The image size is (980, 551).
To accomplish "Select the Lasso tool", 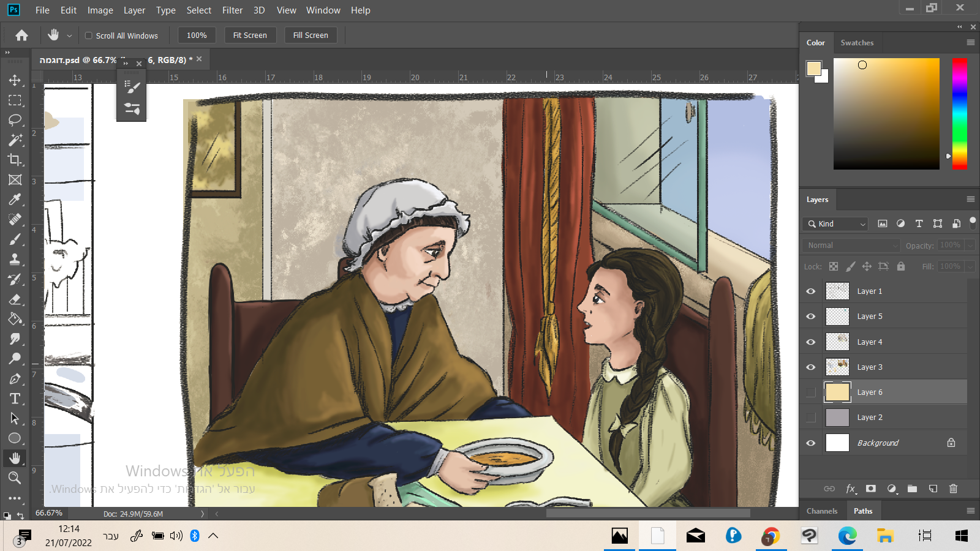I will click(15, 120).
